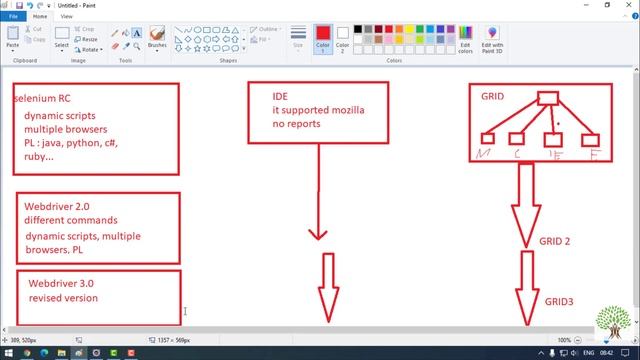This screenshot has width=640, height=360.
Task: Open the Paste dropdown arrow
Action: click(13, 51)
